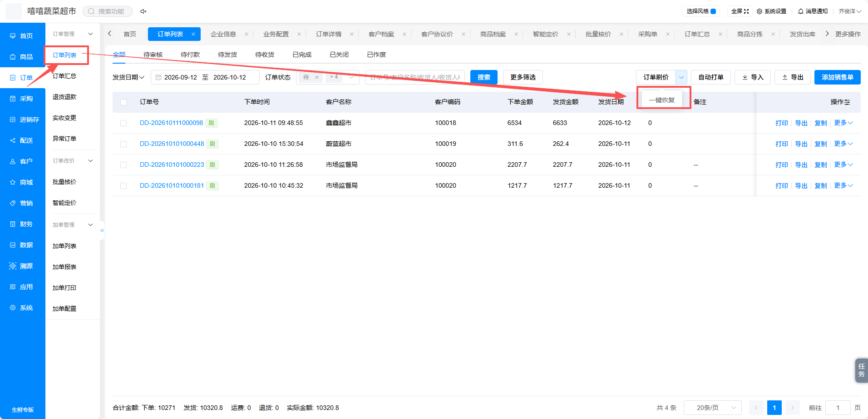Click 一键恢复 in the dropdown menu

[662, 100]
